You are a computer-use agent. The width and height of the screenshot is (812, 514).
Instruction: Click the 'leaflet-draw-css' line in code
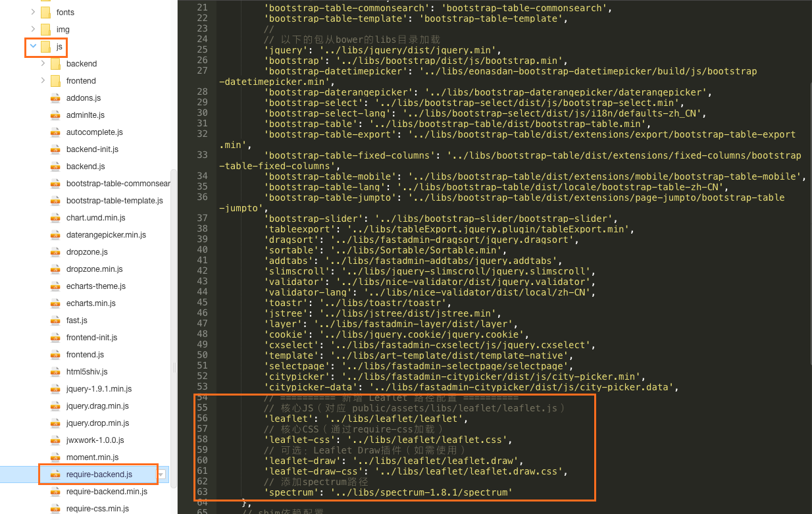tap(415, 471)
